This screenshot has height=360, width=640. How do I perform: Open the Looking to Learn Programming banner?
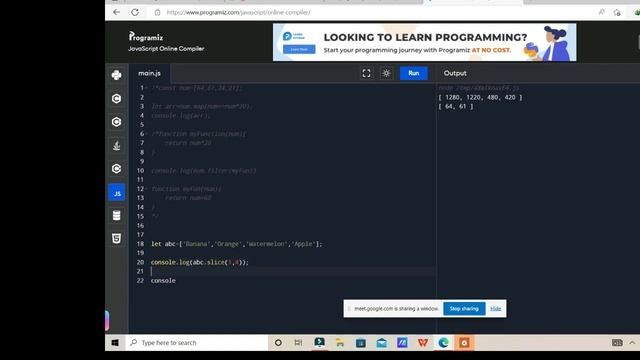click(x=424, y=42)
